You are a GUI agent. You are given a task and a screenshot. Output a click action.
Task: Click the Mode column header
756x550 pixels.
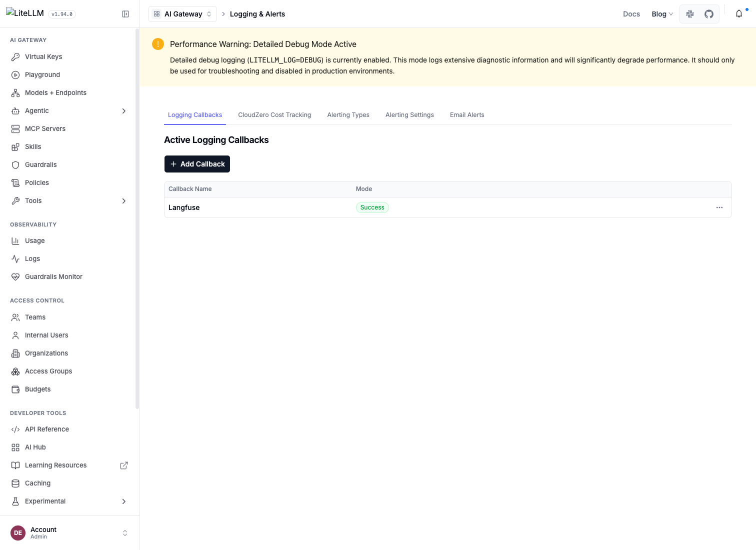(x=364, y=189)
